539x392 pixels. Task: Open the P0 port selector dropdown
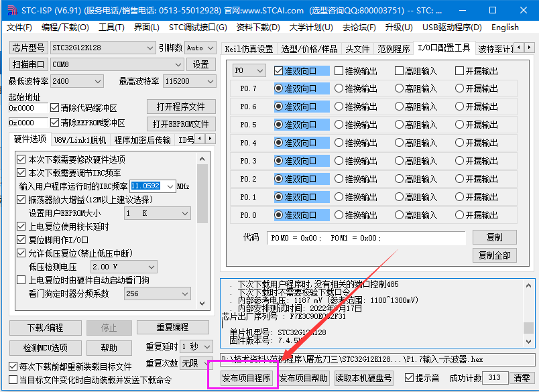tap(249, 71)
